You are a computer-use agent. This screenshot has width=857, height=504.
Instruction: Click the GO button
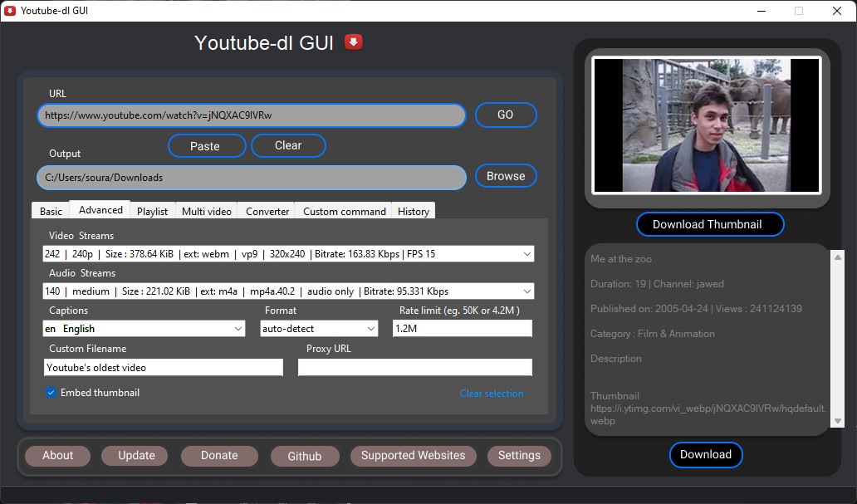point(506,115)
